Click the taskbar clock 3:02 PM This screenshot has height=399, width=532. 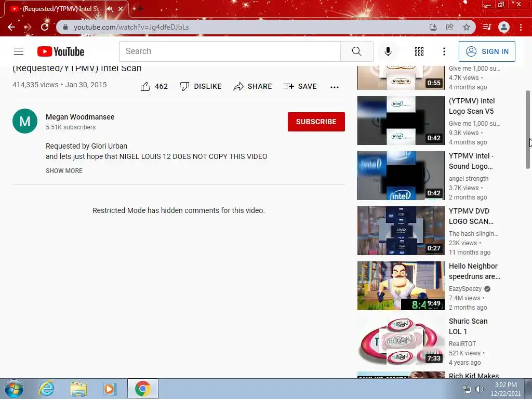[x=506, y=385]
